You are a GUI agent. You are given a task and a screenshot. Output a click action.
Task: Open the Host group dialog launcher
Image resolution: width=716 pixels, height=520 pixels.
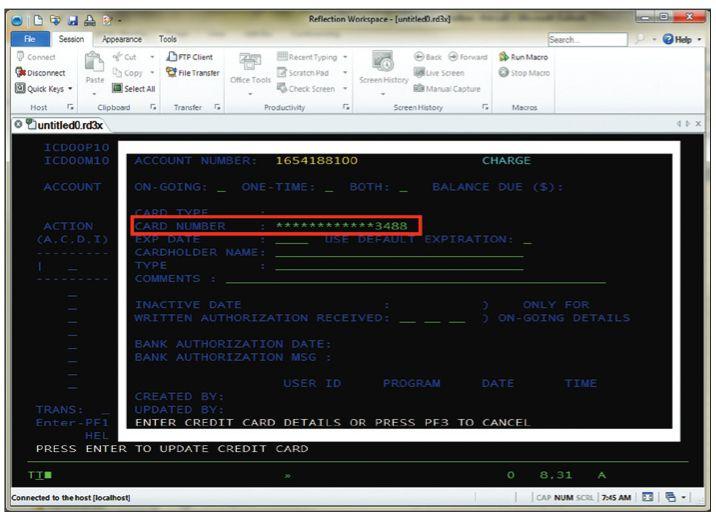[x=70, y=107]
